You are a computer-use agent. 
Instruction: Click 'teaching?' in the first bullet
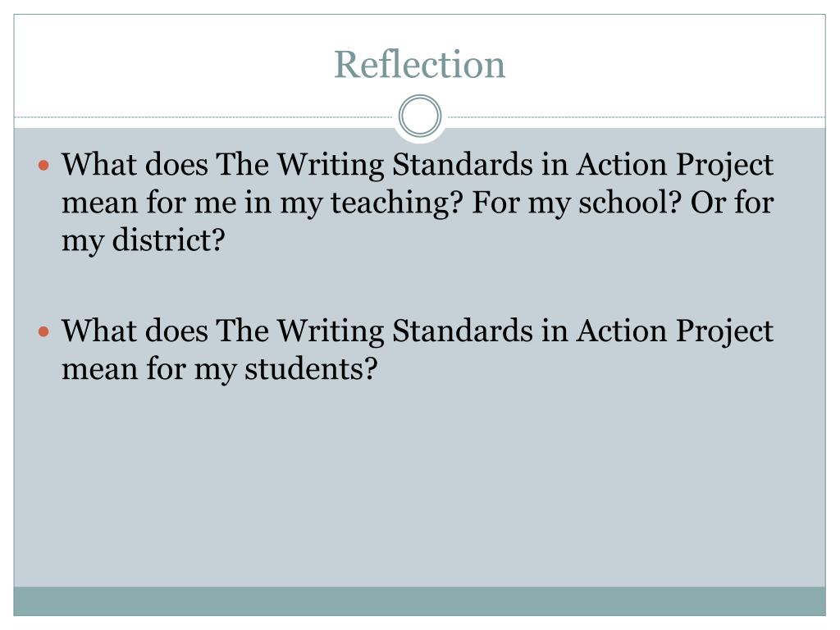coord(396,203)
